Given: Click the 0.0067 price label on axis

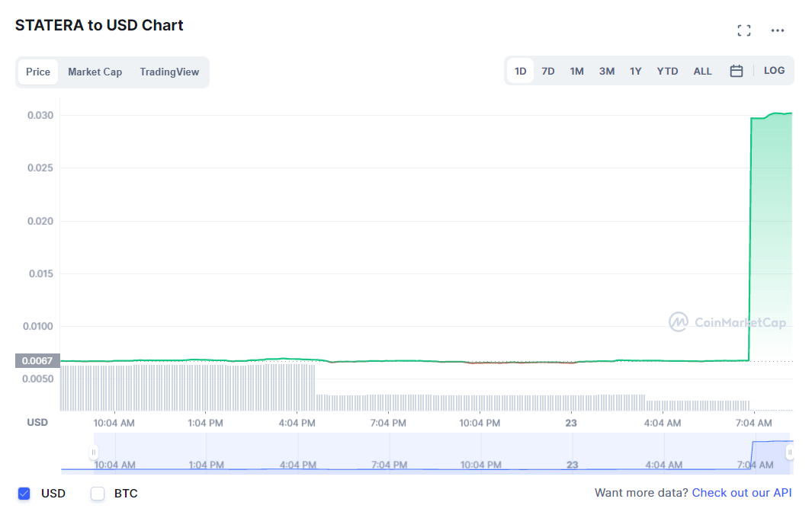Looking at the screenshot, I should (x=37, y=360).
